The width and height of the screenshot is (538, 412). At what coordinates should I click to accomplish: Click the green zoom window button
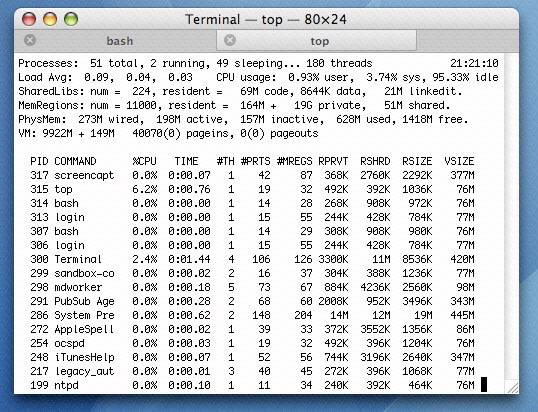tap(71, 19)
